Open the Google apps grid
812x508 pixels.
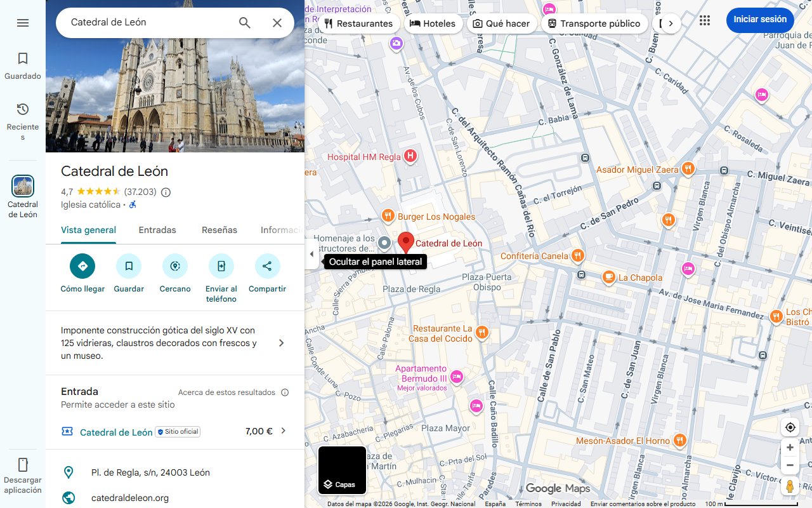pyautogui.click(x=704, y=20)
